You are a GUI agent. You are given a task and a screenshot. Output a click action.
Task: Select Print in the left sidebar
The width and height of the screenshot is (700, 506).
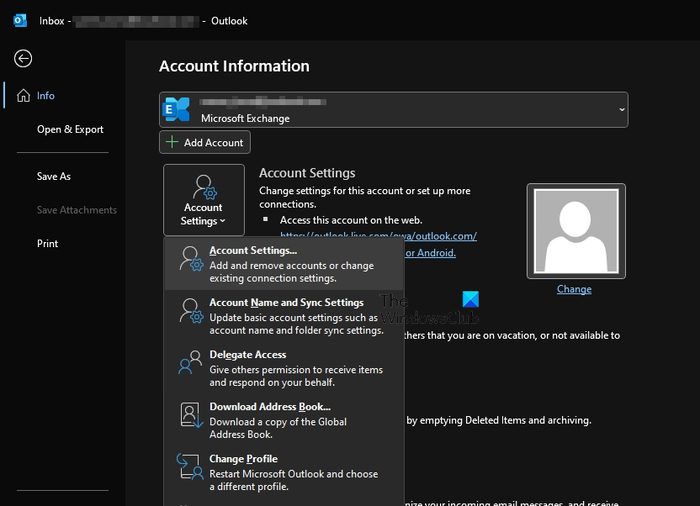click(48, 244)
